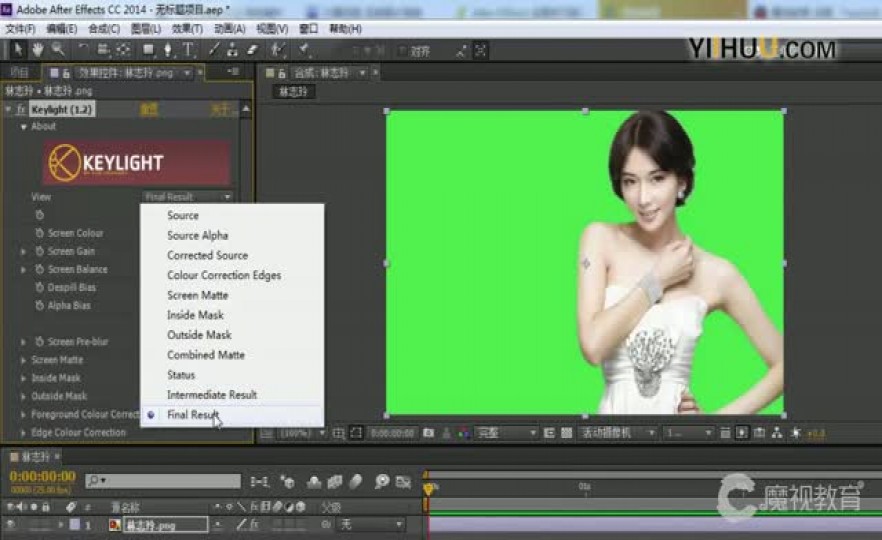Viewport: 882px width, 540px height.
Task: Open the parent dropdown showing 无 for layer 1
Action: tap(370, 524)
